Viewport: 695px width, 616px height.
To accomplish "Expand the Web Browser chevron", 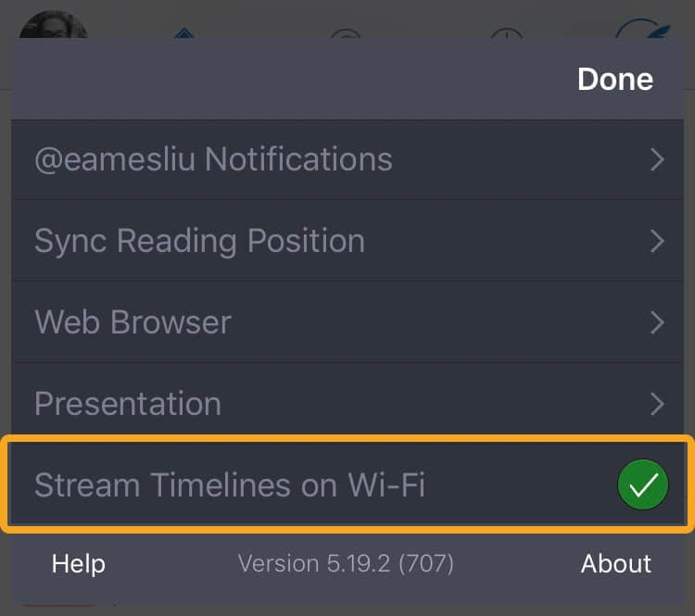I will pos(657,322).
